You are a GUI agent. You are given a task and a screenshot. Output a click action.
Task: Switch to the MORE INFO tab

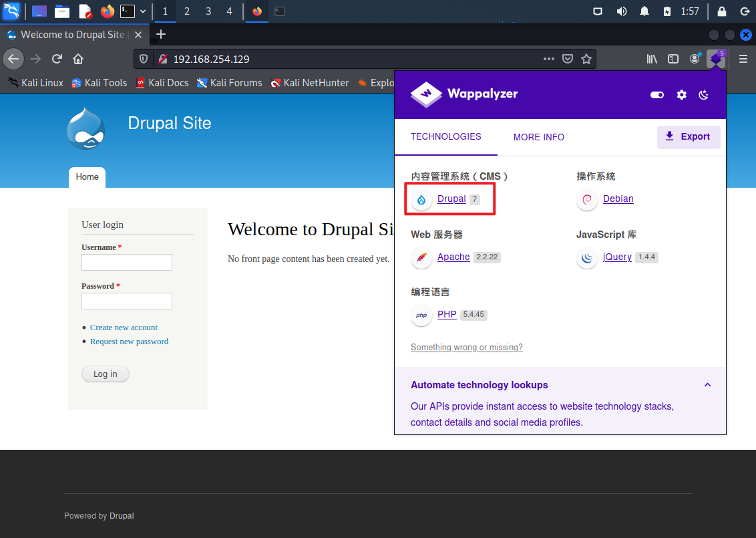pyautogui.click(x=538, y=137)
